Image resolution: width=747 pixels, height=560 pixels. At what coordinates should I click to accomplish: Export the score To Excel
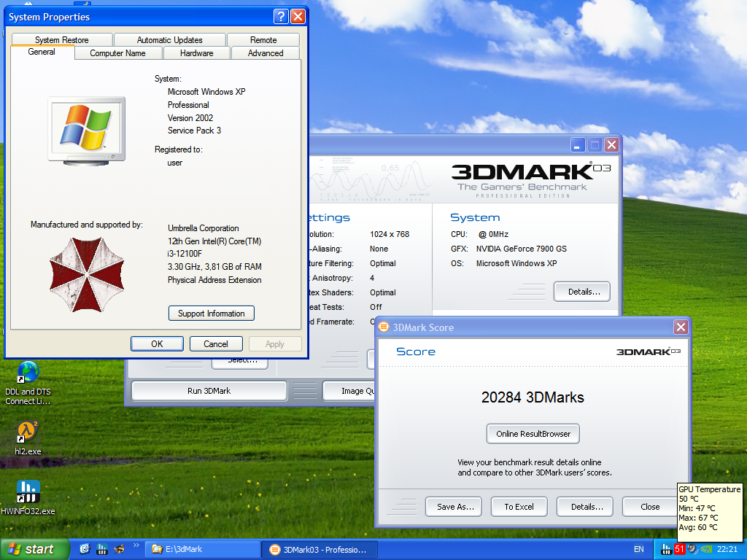tap(519, 507)
